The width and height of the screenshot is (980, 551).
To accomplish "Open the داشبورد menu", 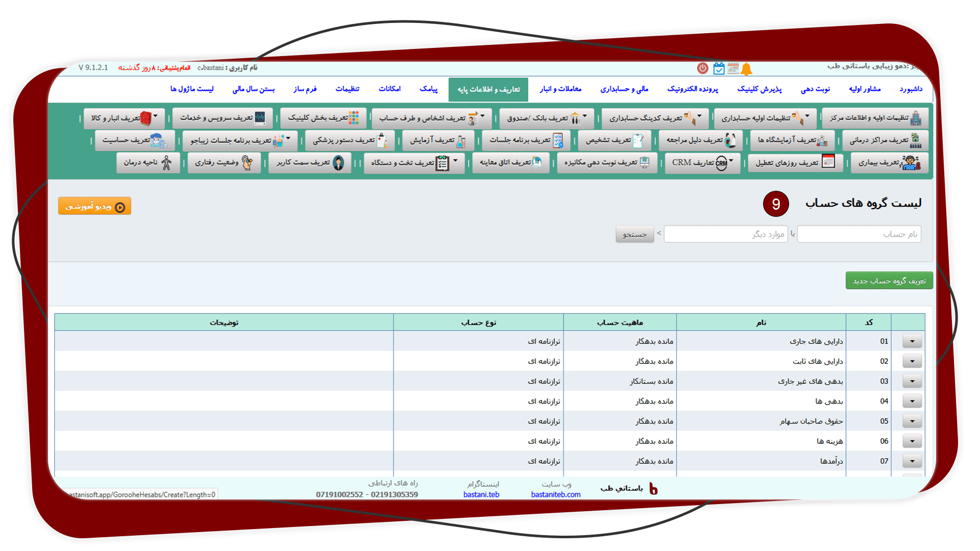I will click(911, 89).
